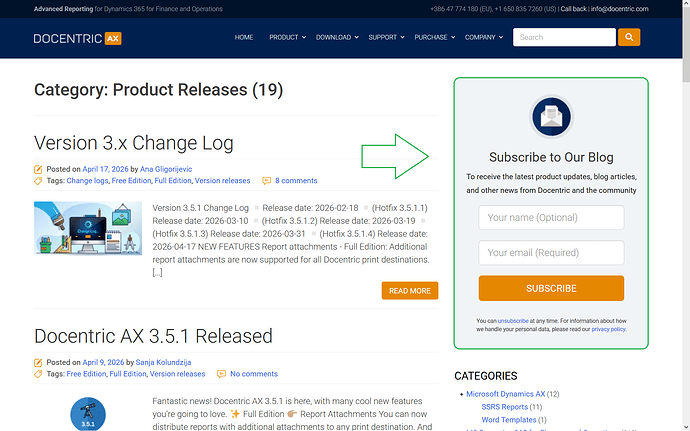Click the tag icon on the 3.5.1 Released post
Viewport: 690px width, 431px height.
pyautogui.click(x=38, y=374)
